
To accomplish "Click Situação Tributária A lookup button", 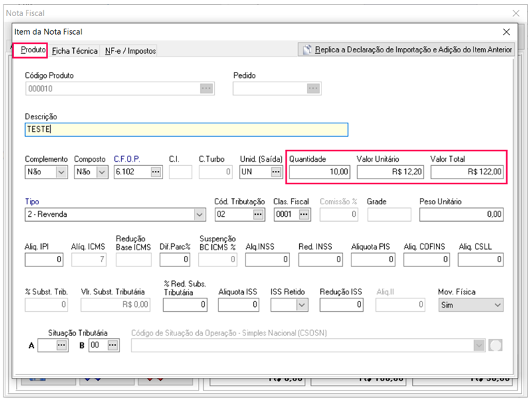I will (x=61, y=345).
